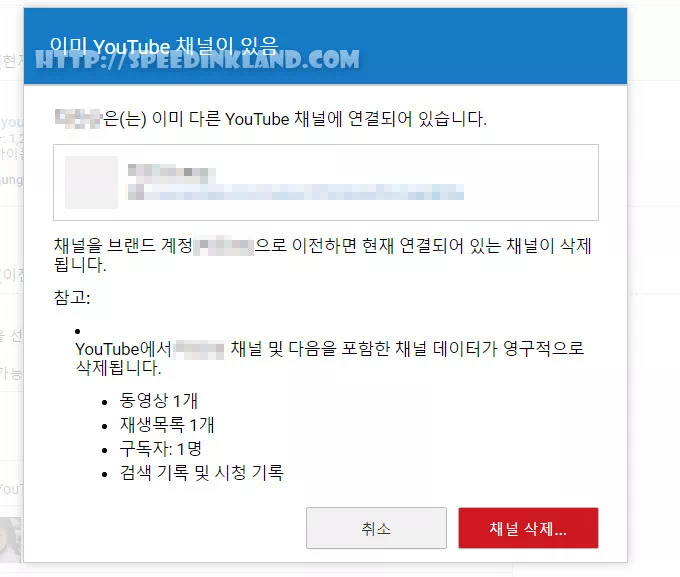Click the 재생목록 1개 list item

(x=167, y=424)
